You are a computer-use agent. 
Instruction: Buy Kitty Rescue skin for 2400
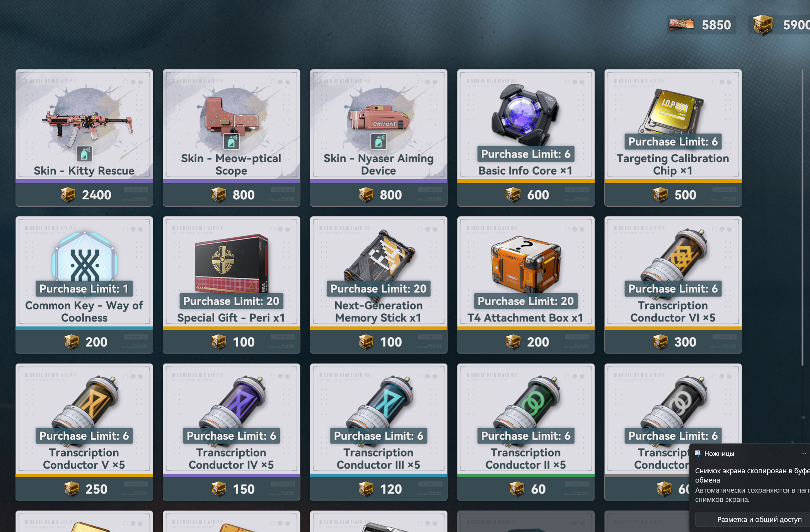(x=84, y=195)
